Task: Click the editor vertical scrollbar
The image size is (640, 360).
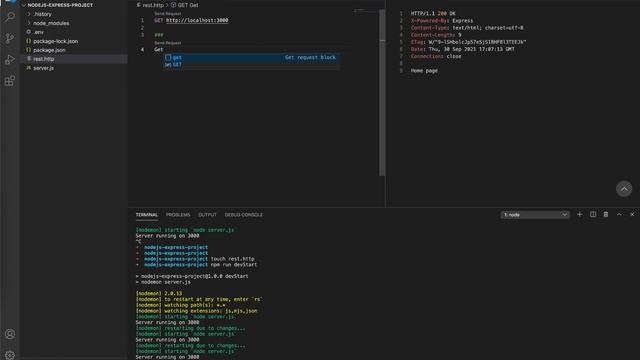Action: point(382,92)
